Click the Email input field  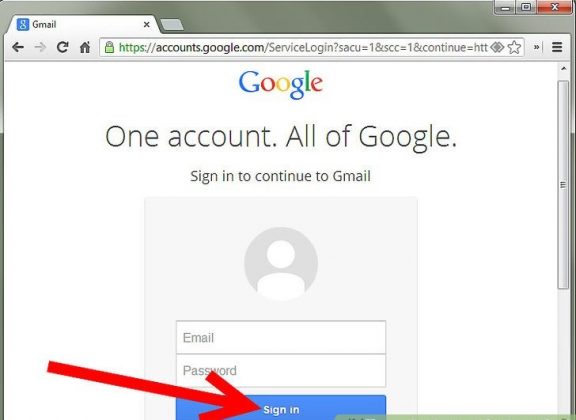(281, 337)
